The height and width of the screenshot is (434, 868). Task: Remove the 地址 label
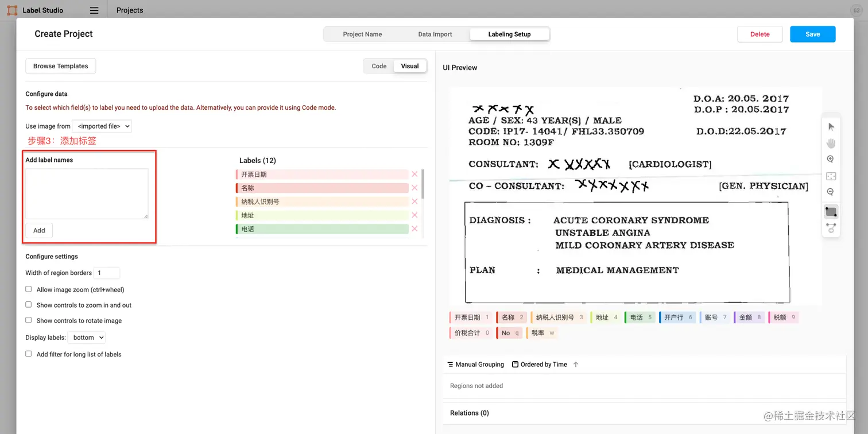414,215
